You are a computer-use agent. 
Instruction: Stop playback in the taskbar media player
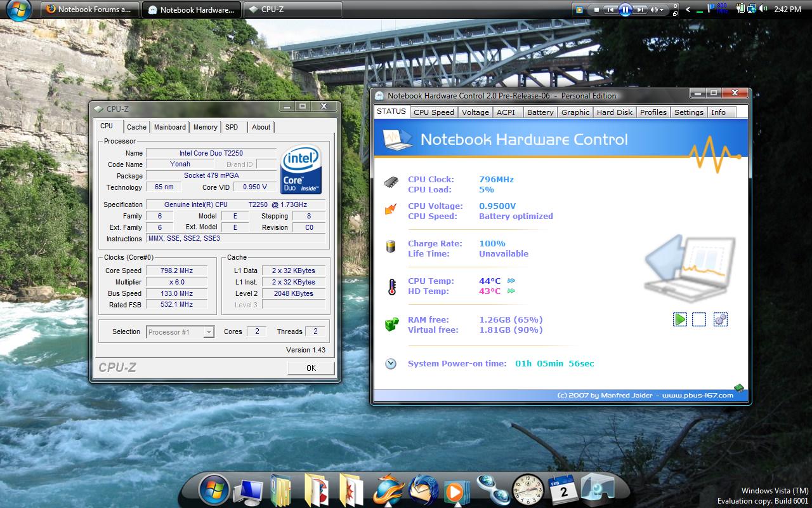tap(596, 10)
